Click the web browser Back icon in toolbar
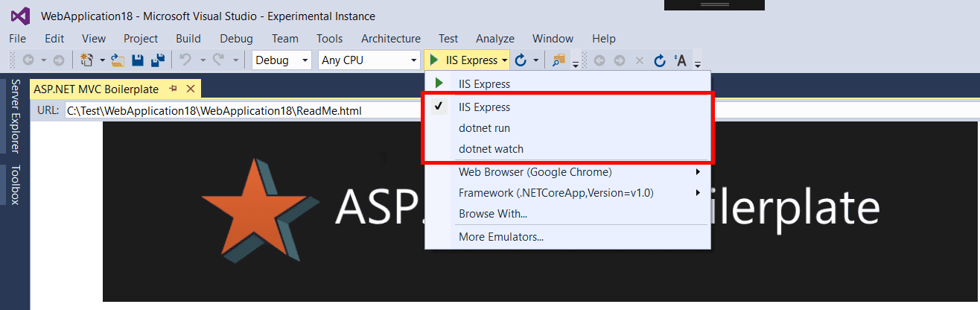The height and width of the screenshot is (310, 980). point(599,60)
